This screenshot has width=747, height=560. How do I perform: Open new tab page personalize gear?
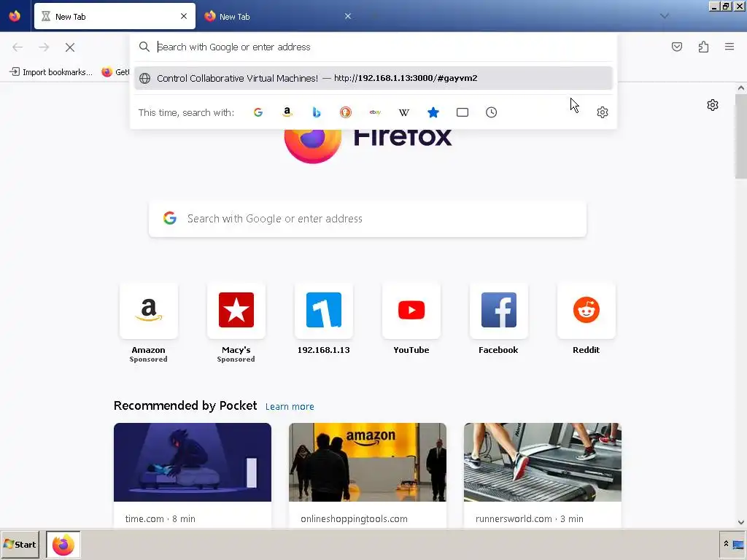(712, 105)
